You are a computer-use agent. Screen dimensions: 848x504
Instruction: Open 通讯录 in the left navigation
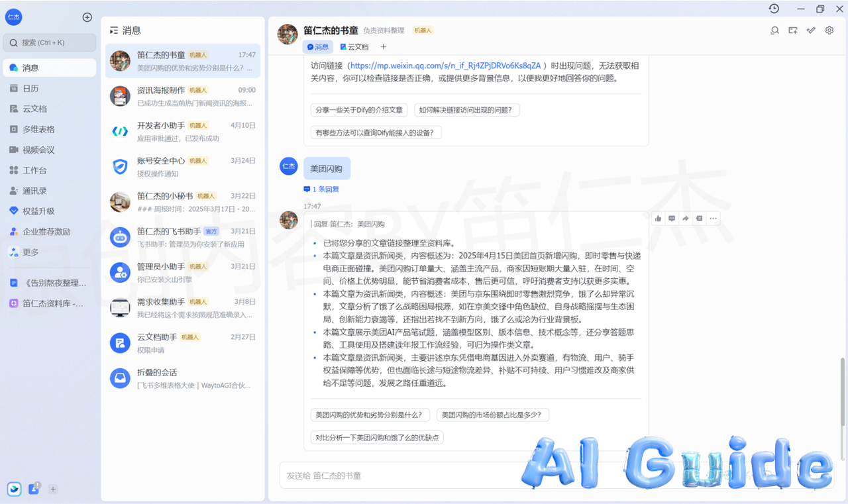tap(50, 191)
